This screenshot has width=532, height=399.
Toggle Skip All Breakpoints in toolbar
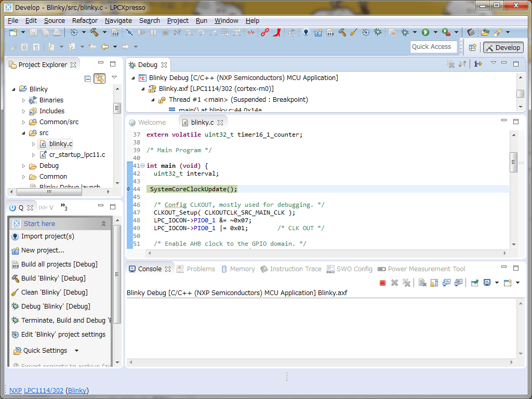tap(129, 32)
